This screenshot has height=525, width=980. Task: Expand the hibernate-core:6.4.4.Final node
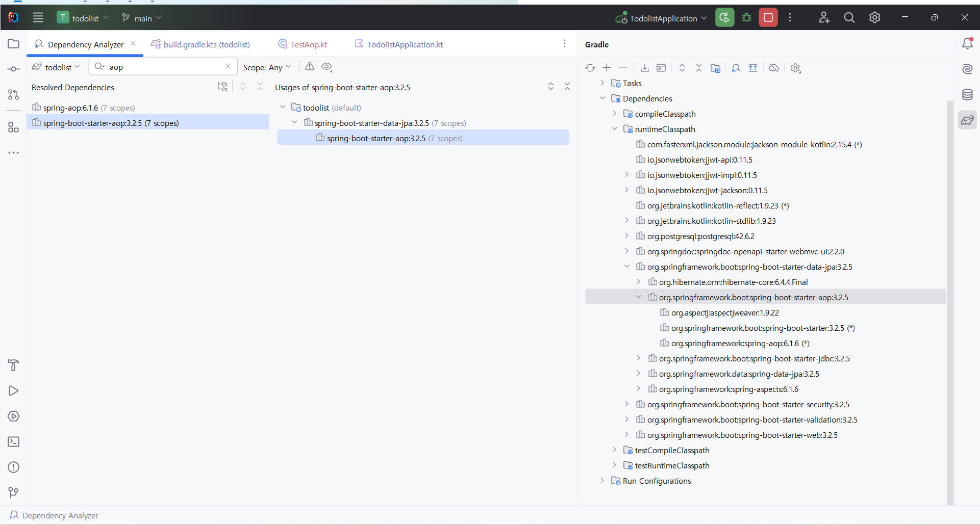(639, 281)
